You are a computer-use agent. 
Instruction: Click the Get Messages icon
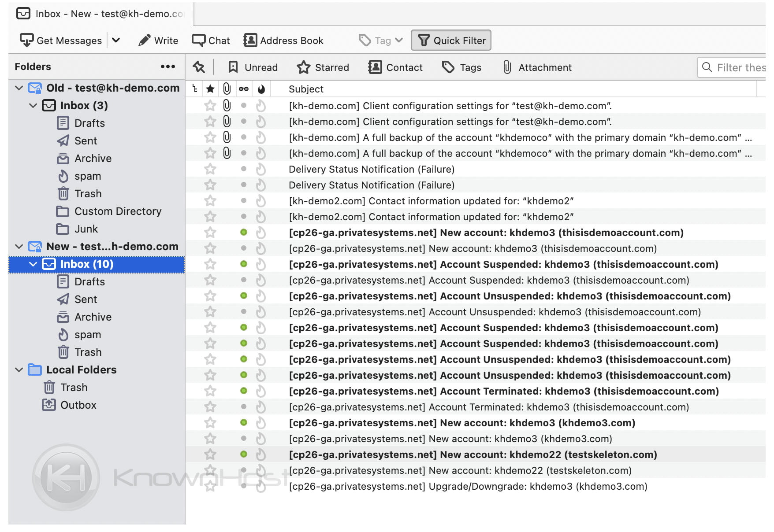[x=27, y=40]
